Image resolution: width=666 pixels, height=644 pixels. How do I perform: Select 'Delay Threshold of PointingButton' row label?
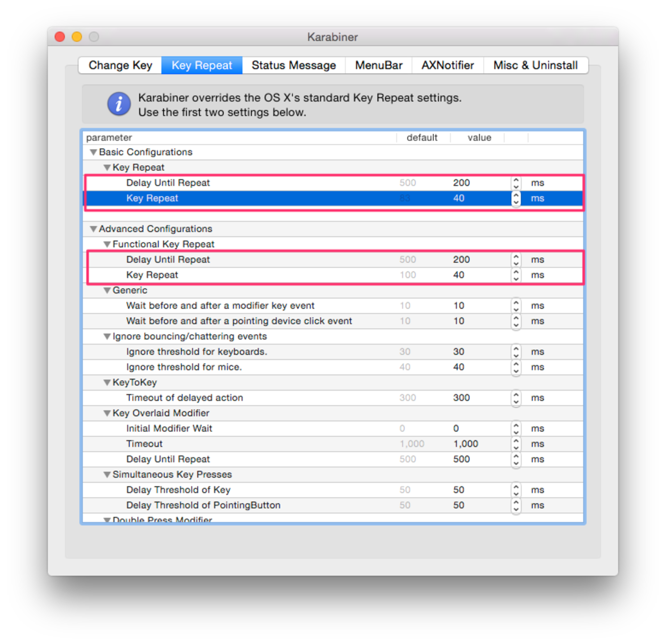click(x=203, y=505)
